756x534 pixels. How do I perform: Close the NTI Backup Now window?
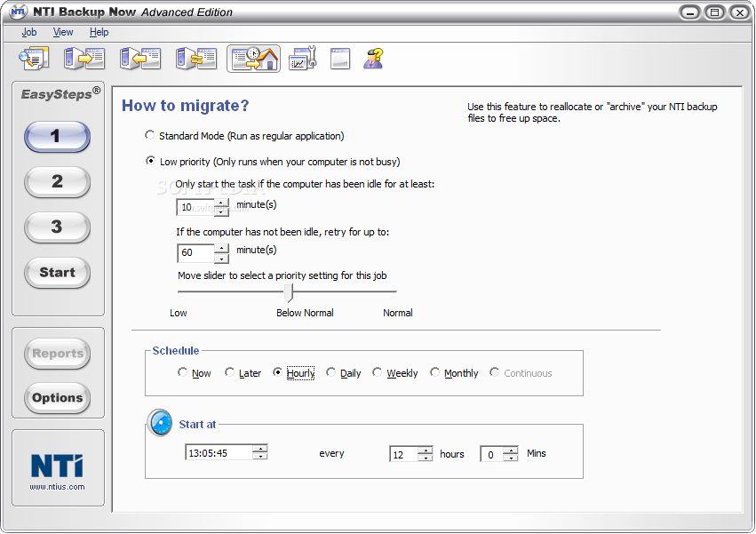click(x=739, y=12)
